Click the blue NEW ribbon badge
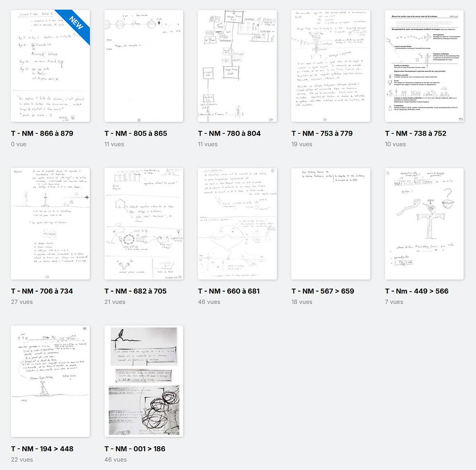 (75, 24)
